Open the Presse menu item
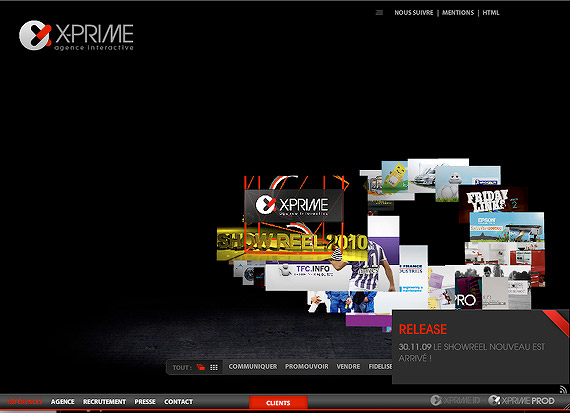570x413 pixels. pyautogui.click(x=145, y=402)
